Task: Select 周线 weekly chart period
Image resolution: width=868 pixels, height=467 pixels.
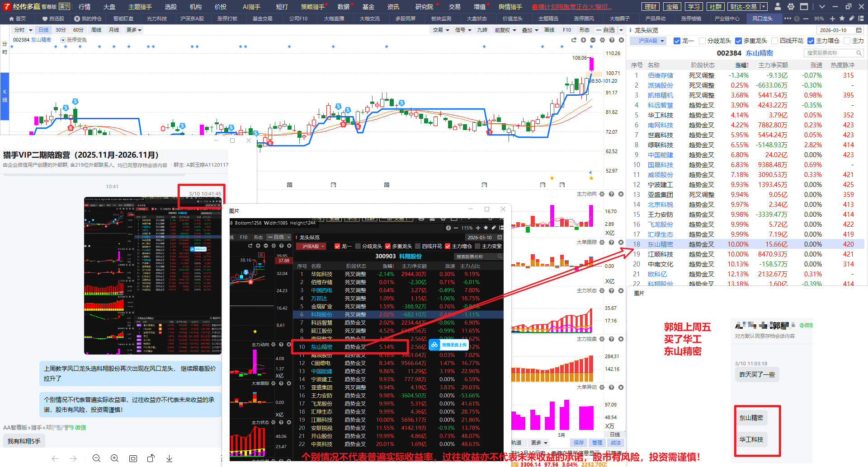Action: click(x=96, y=30)
